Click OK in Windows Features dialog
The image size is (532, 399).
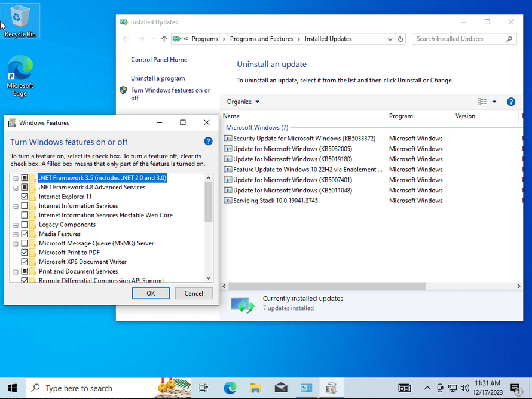tap(151, 293)
